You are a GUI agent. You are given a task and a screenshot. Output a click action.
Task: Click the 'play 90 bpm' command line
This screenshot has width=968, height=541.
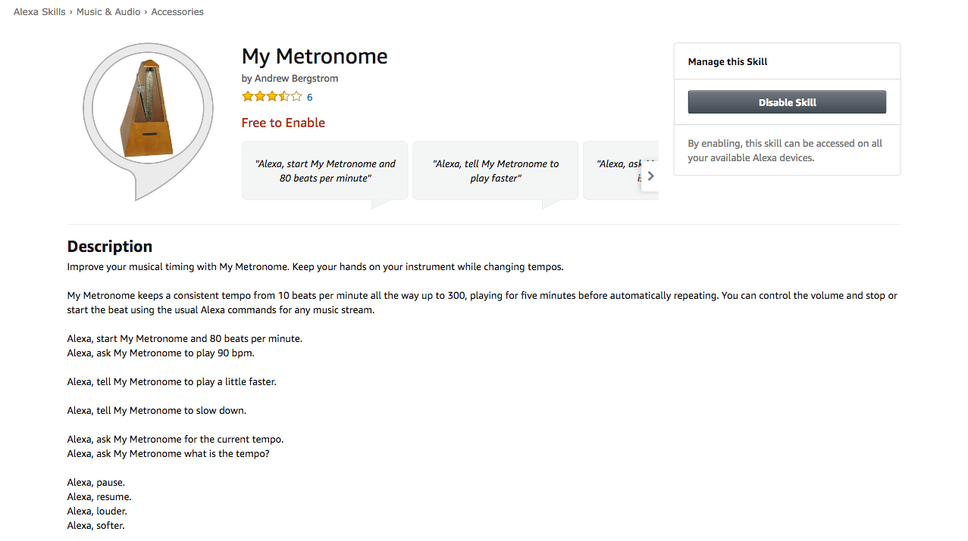(x=167, y=353)
